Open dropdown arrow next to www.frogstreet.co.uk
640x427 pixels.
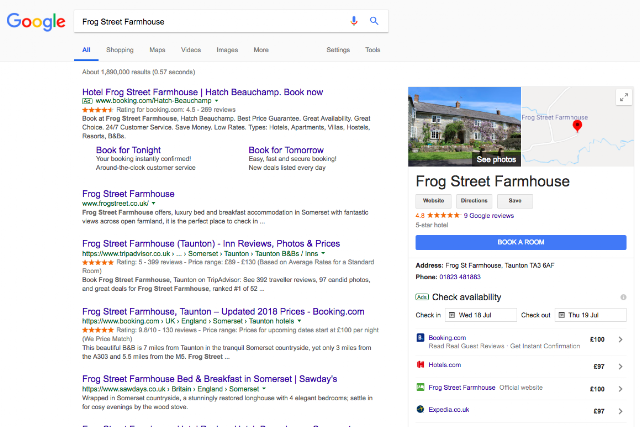pos(154,203)
